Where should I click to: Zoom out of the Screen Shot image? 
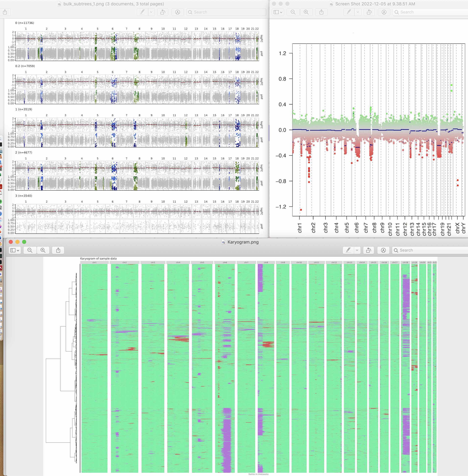point(293,12)
